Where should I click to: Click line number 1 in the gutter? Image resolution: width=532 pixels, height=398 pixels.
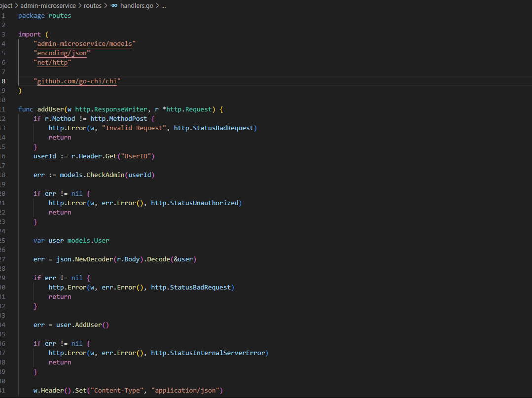pos(3,16)
